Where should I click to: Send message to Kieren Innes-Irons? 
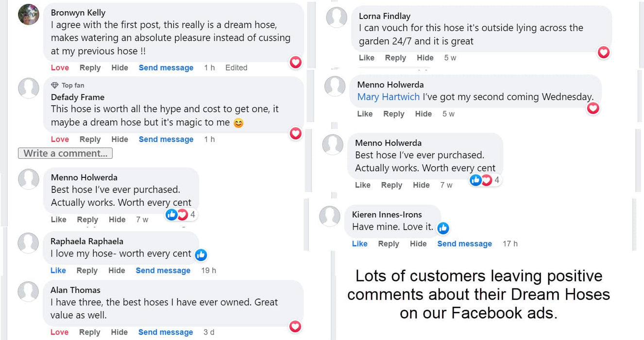click(x=464, y=244)
